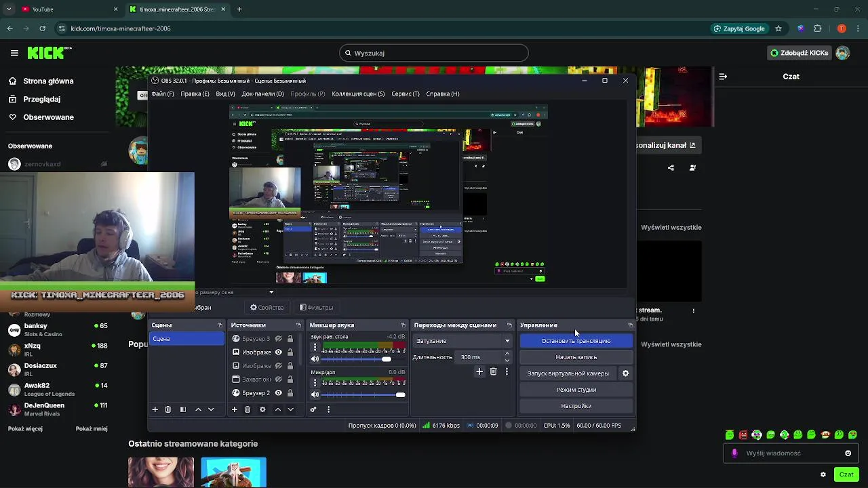Image resolution: width=868 pixels, height=488 pixels.
Task: Move source up in Источники toolbar
Action: (277, 409)
